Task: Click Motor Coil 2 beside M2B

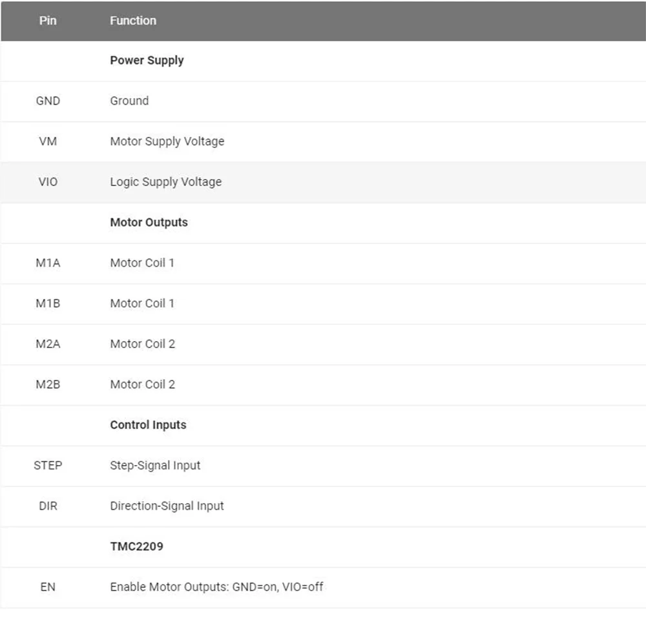Action: click(142, 385)
